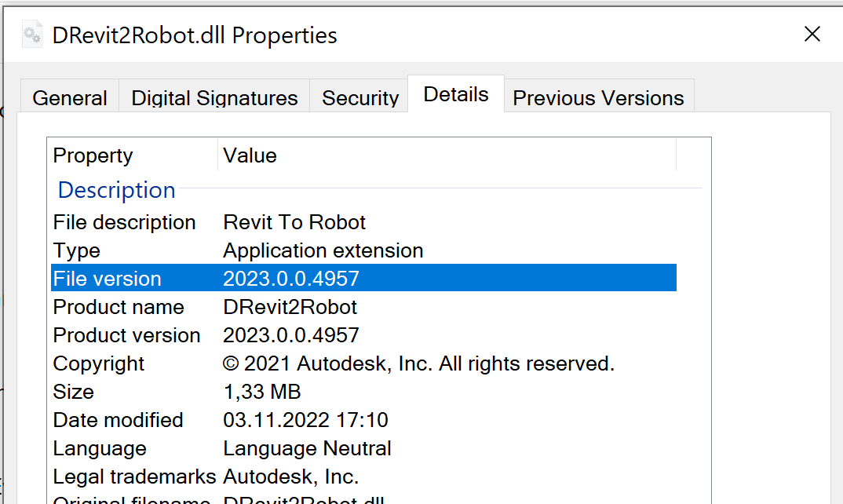Screen dimensions: 843x504
Task: Click the Product version value 2023.0.0.4957
Action: pyautogui.click(x=291, y=335)
